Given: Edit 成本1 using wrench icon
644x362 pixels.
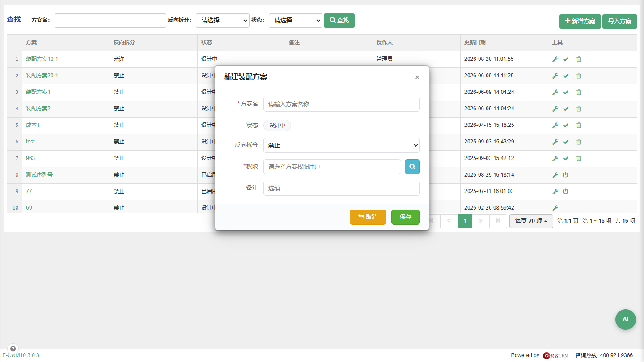Looking at the screenshot, I should (x=555, y=125).
